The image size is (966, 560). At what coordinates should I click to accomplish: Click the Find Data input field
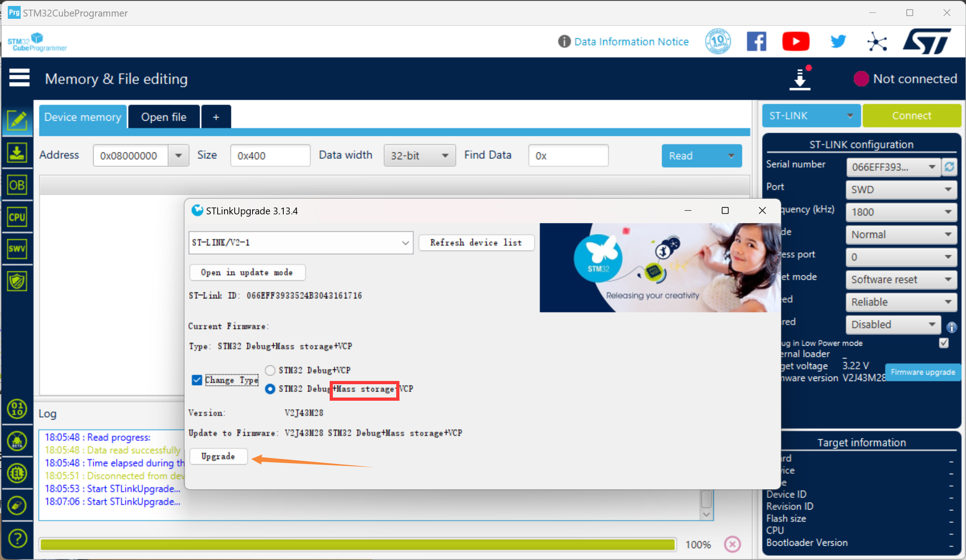[568, 156]
